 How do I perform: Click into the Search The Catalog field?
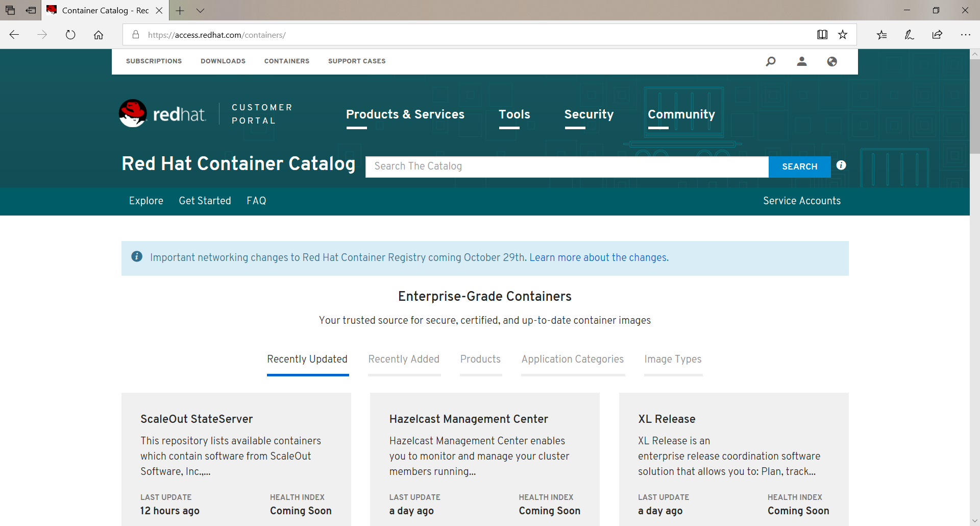pyautogui.click(x=567, y=166)
